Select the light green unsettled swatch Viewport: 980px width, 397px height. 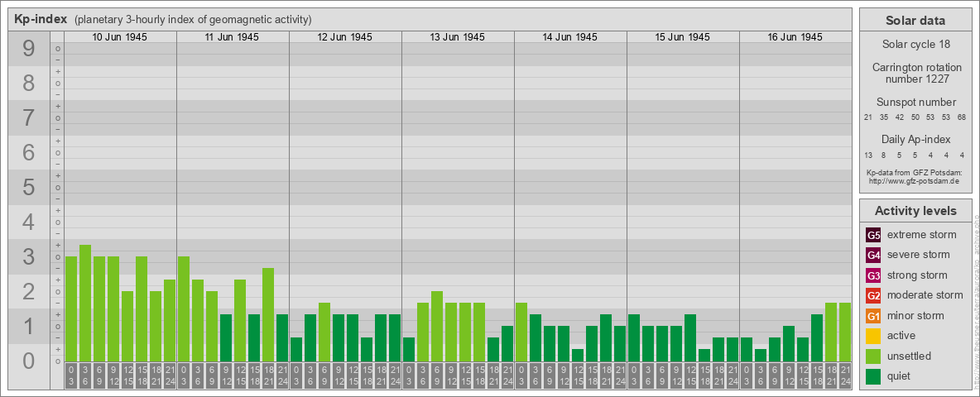tap(873, 356)
